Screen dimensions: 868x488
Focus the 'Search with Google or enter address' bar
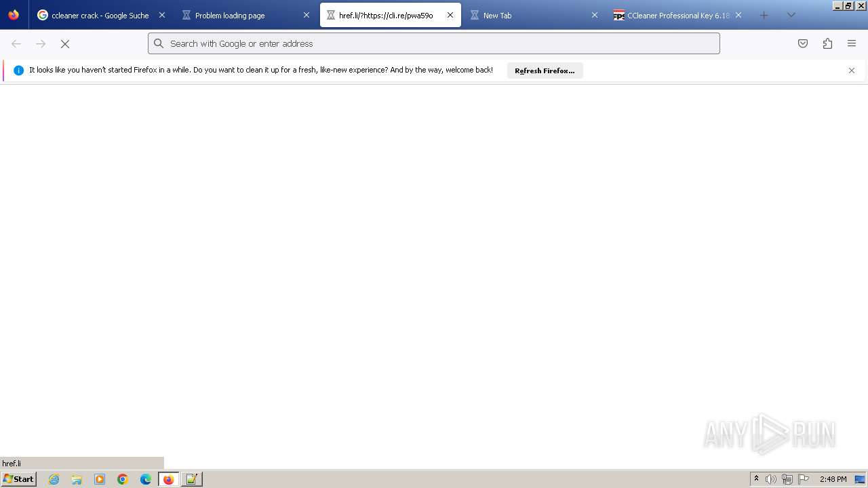434,43
